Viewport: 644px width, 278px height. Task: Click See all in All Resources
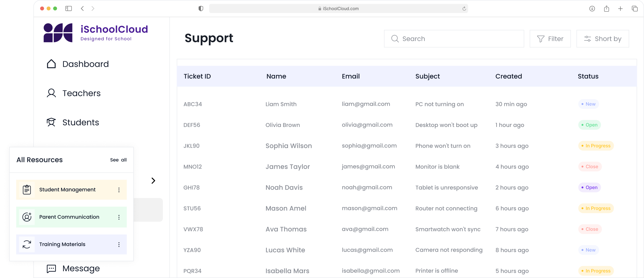pyautogui.click(x=118, y=160)
